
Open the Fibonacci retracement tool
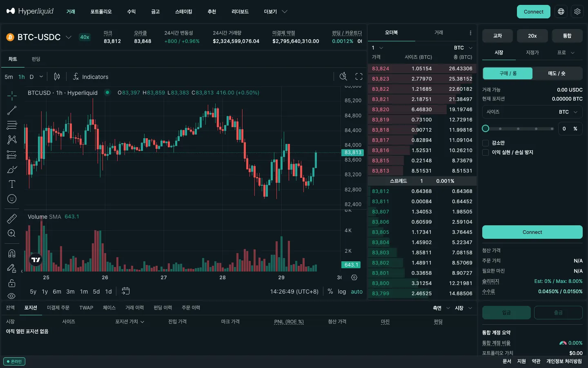(x=12, y=125)
